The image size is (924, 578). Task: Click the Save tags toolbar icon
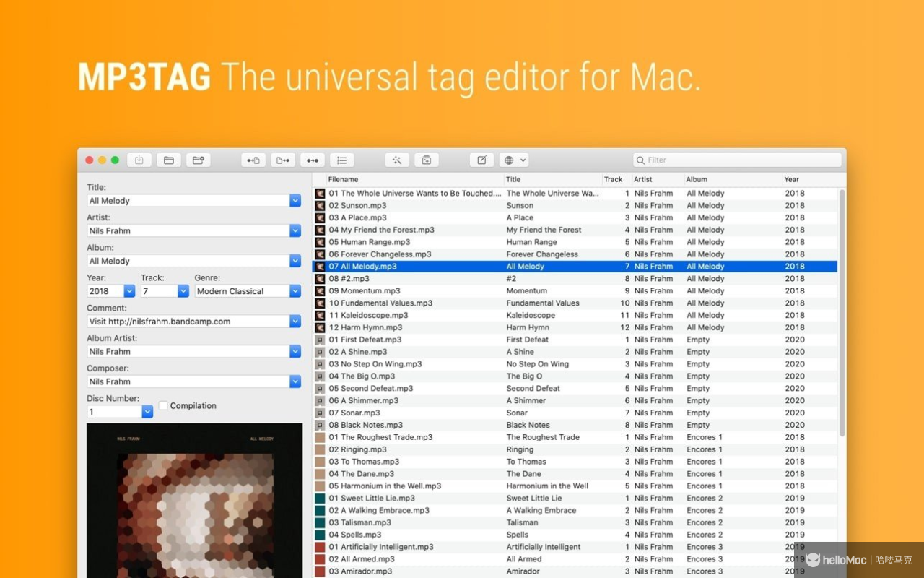139,160
